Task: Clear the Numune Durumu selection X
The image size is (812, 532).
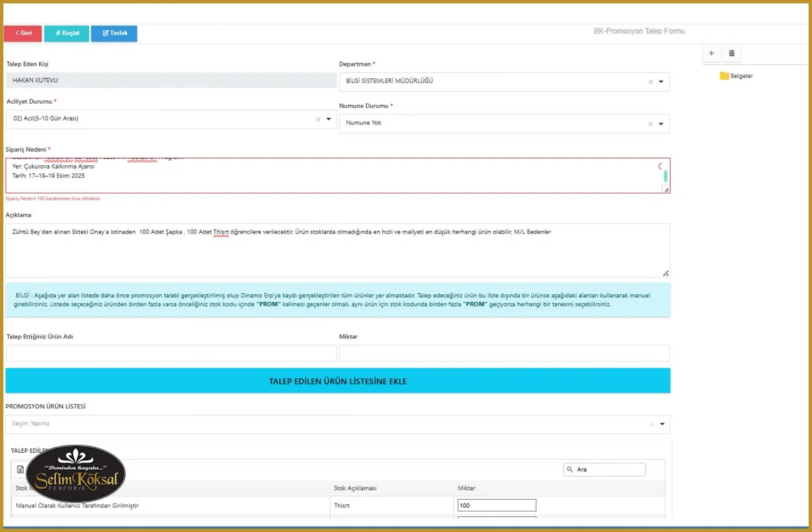Action: (651, 124)
